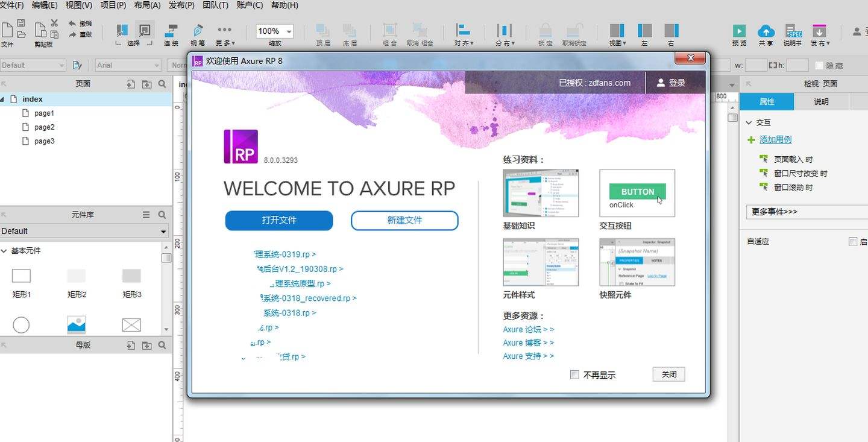This screenshot has height=442, width=868.
Task: Click the add folder icon in Pages panel
Action: 146,84
